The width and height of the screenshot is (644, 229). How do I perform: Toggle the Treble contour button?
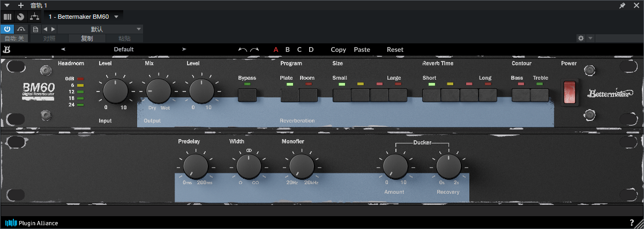[x=540, y=95]
